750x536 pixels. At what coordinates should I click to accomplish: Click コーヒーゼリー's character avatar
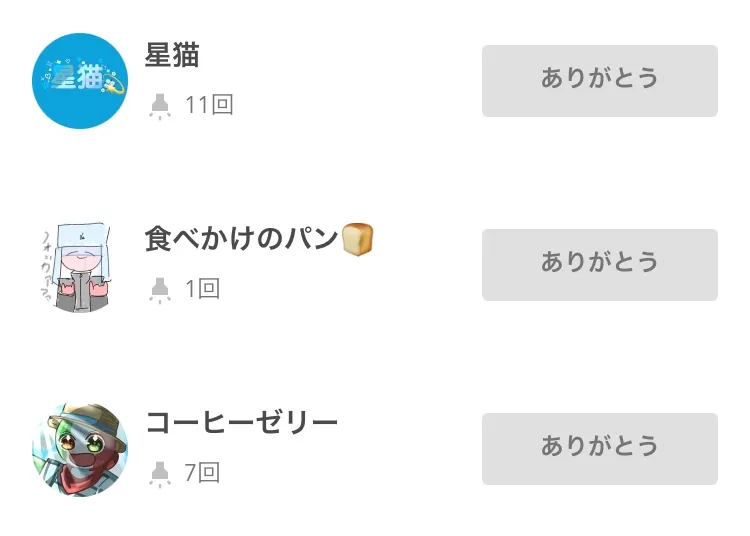tap(80, 449)
